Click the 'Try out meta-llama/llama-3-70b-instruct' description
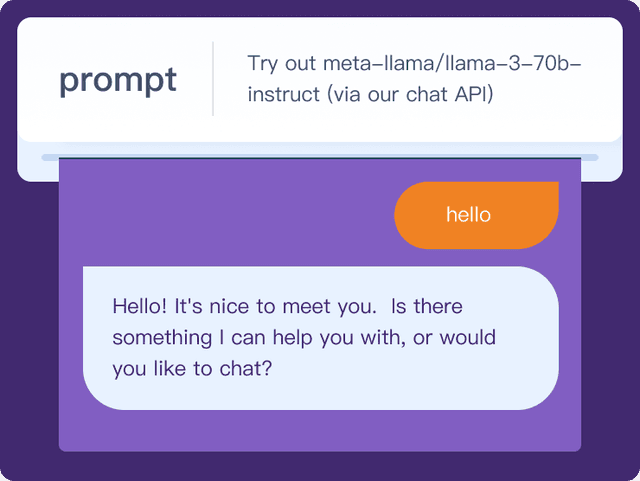The width and height of the screenshot is (640, 481). pos(414,79)
